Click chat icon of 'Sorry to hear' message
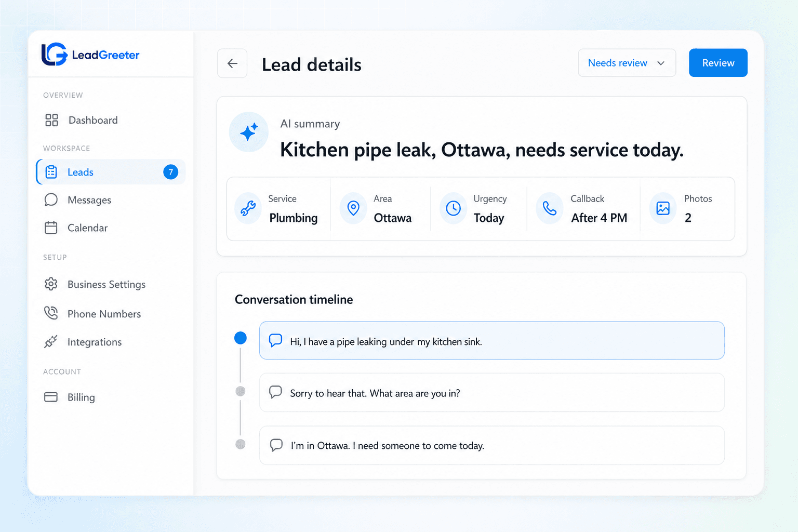The width and height of the screenshot is (798, 532). (275, 392)
